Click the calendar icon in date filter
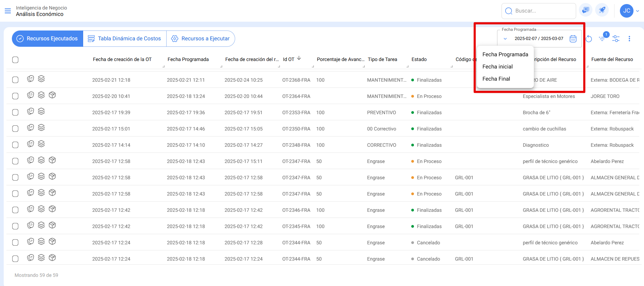The width and height of the screenshot is (644, 286). click(x=573, y=39)
